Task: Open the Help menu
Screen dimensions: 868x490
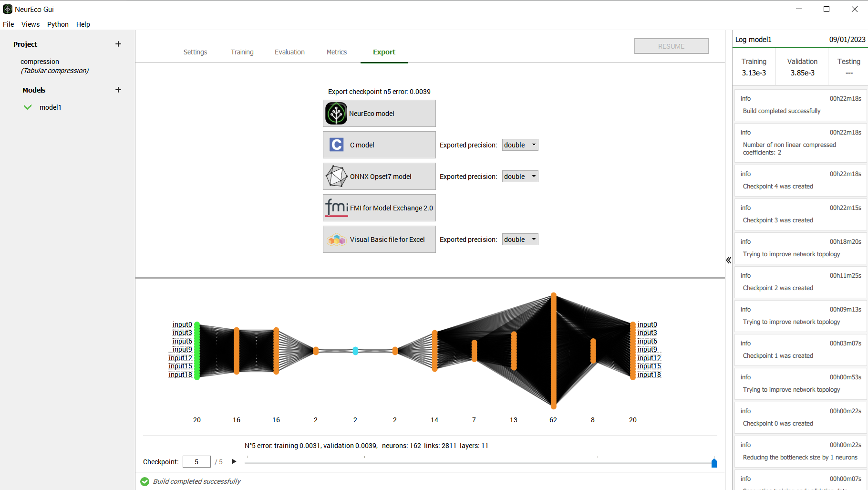Action: (x=83, y=24)
